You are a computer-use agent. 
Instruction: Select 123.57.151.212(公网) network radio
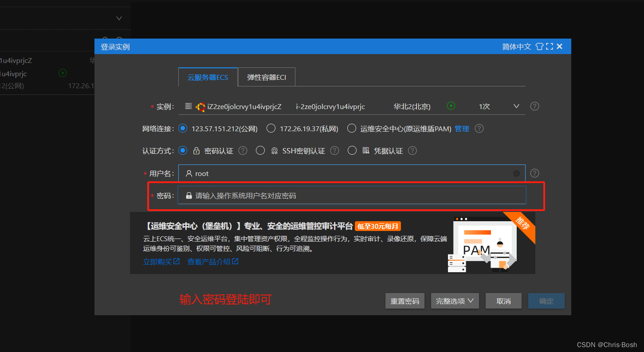coord(182,129)
